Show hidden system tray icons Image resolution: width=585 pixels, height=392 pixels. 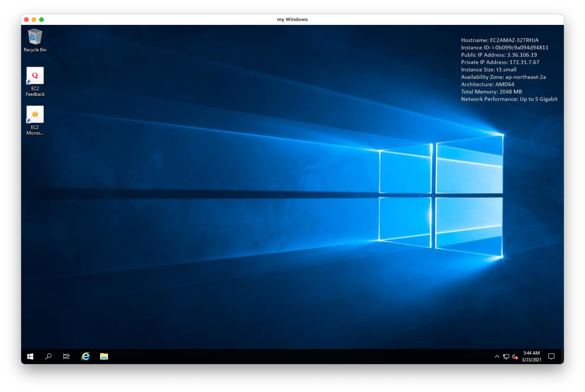pos(497,357)
